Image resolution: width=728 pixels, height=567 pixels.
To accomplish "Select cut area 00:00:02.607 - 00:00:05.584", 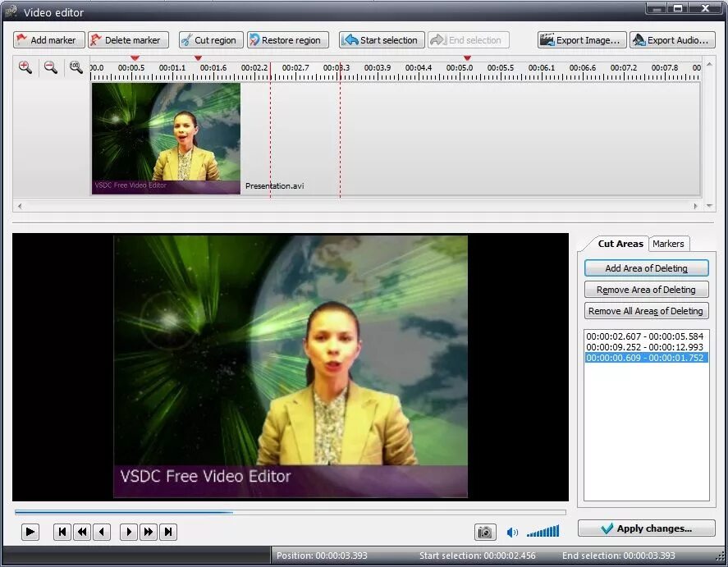I will click(644, 336).
